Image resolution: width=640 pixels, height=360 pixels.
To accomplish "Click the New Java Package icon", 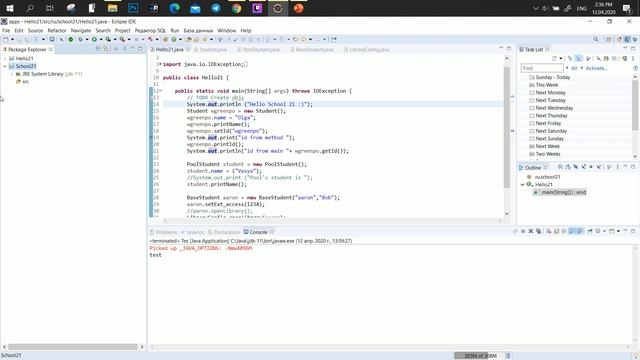I will 165,39.
